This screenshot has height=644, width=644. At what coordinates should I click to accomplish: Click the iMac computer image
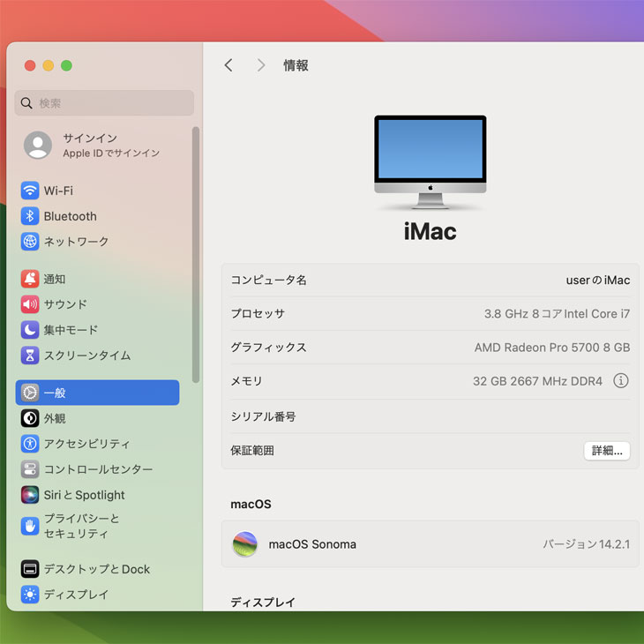[x=430, y=162]
